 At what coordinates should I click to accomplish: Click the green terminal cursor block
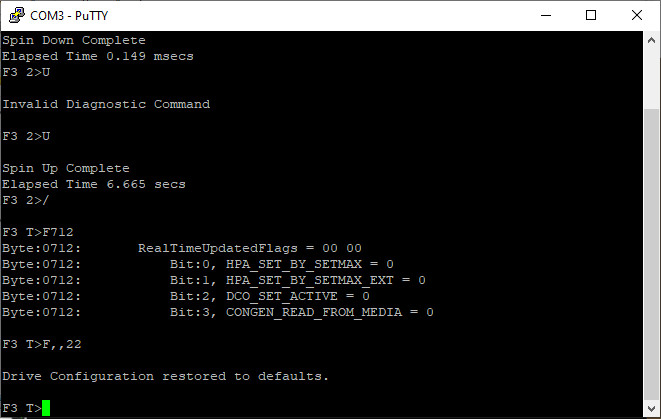tap(46, 408)
